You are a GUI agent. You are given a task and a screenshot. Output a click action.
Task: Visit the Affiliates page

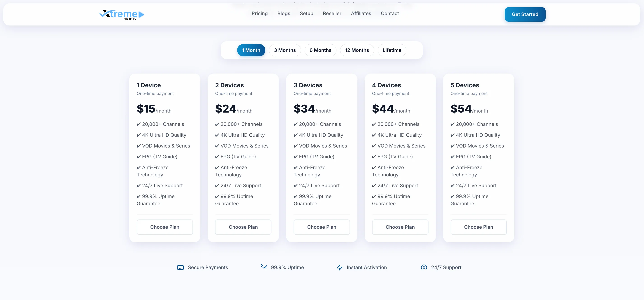361,14
